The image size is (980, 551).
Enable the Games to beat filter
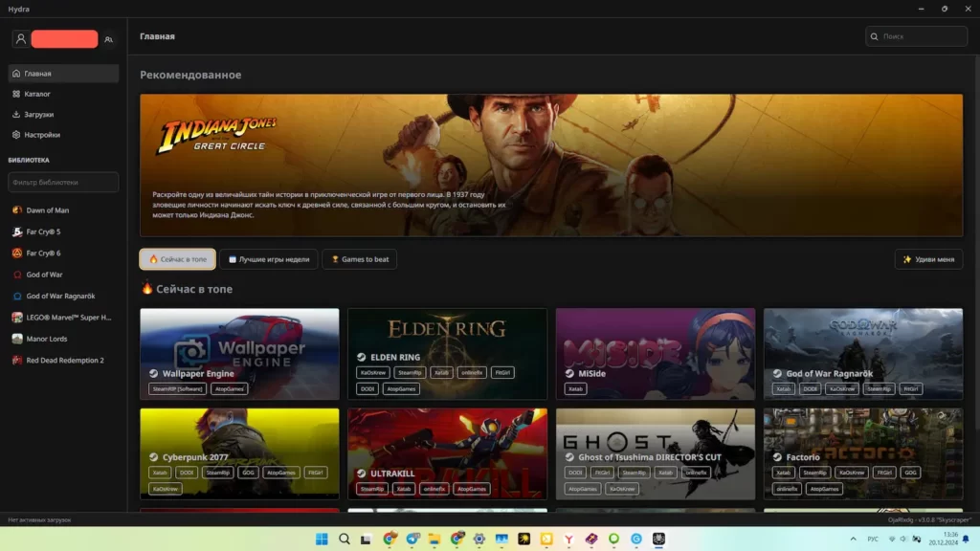(359, 258)
